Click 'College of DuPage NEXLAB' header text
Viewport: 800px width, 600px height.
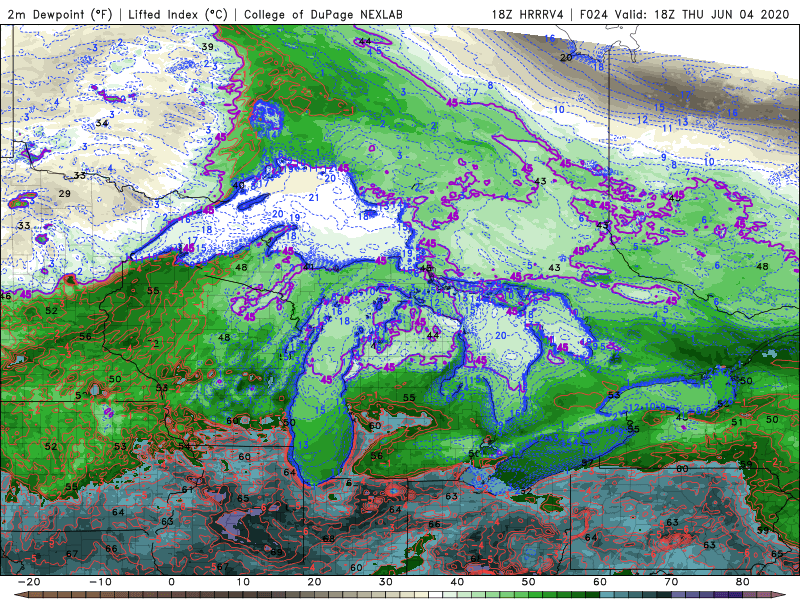323,14
